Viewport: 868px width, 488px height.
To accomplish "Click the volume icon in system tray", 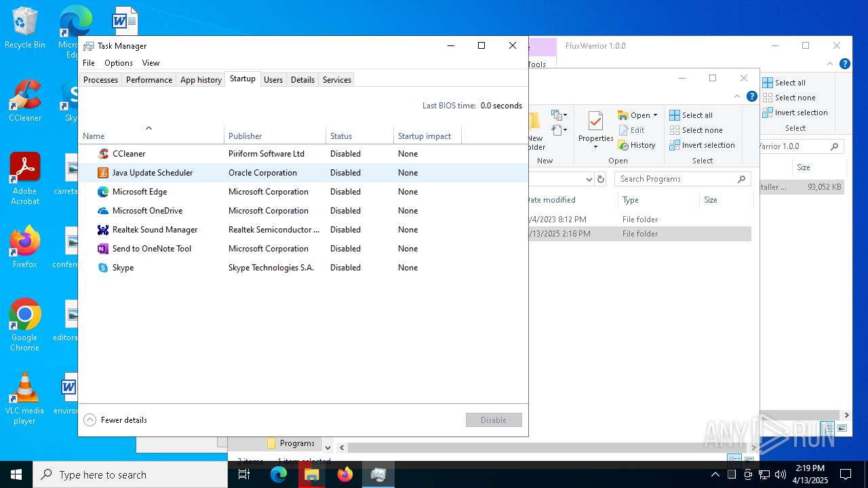I will pyautogui.click(x=780, y=474).
